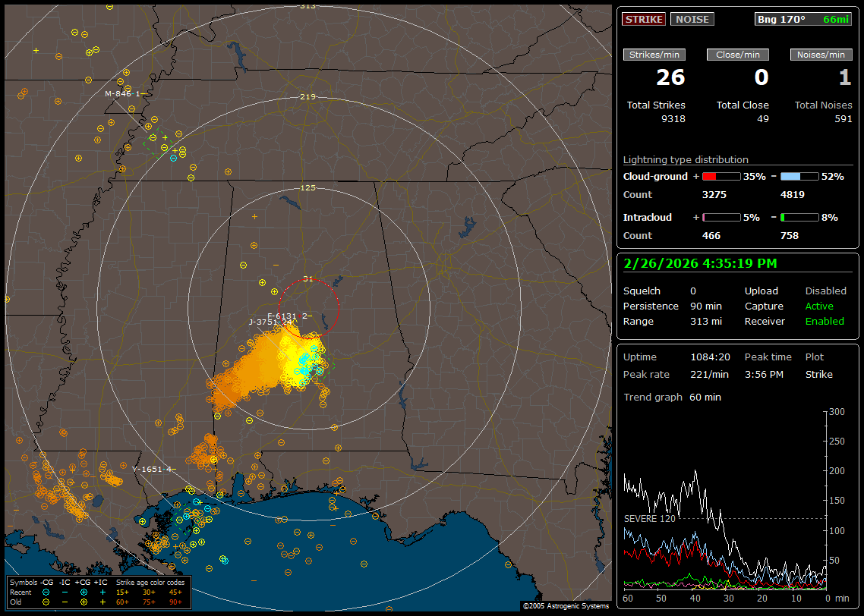
Task: Select the Close/min label button
Action: (738, 55)
